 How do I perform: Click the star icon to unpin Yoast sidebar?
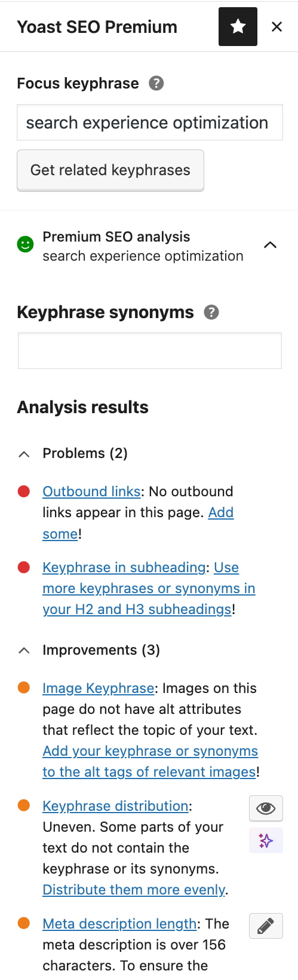click(238, 27)
